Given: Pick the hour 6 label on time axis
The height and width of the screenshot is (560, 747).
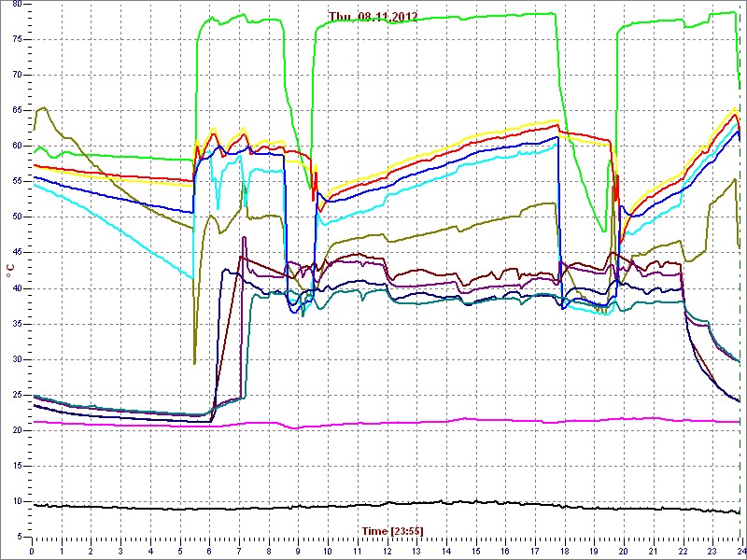Looking at the screenshot, I should click(x=209, y=551).
